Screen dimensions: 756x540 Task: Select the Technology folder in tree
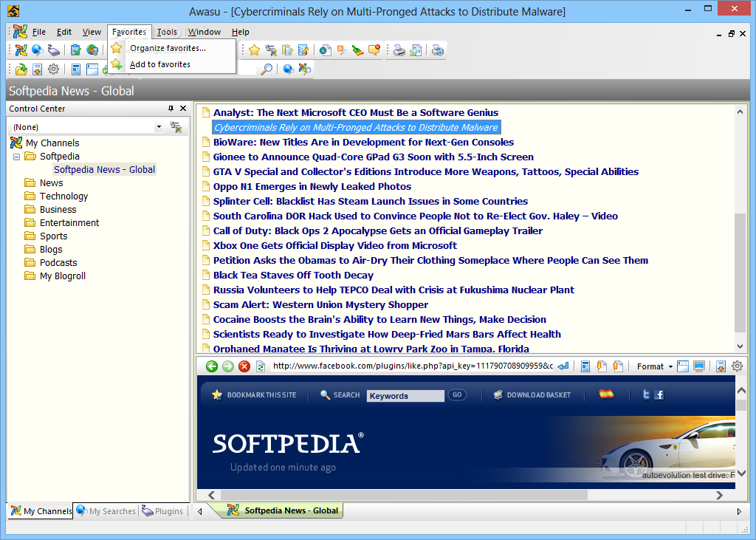63,196
